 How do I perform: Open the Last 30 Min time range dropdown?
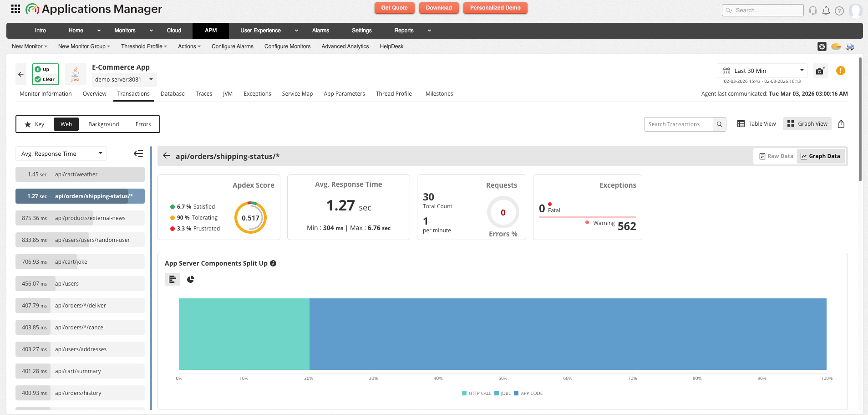tap(762, 71)
